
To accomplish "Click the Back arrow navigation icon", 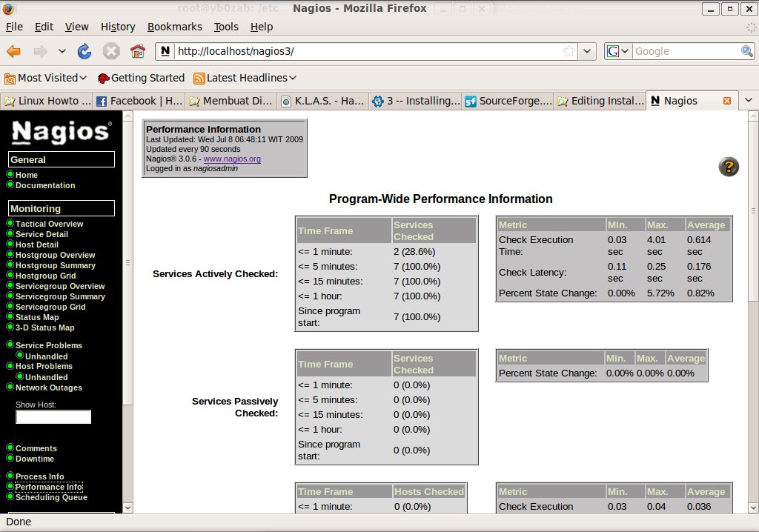I will point(14,51).
